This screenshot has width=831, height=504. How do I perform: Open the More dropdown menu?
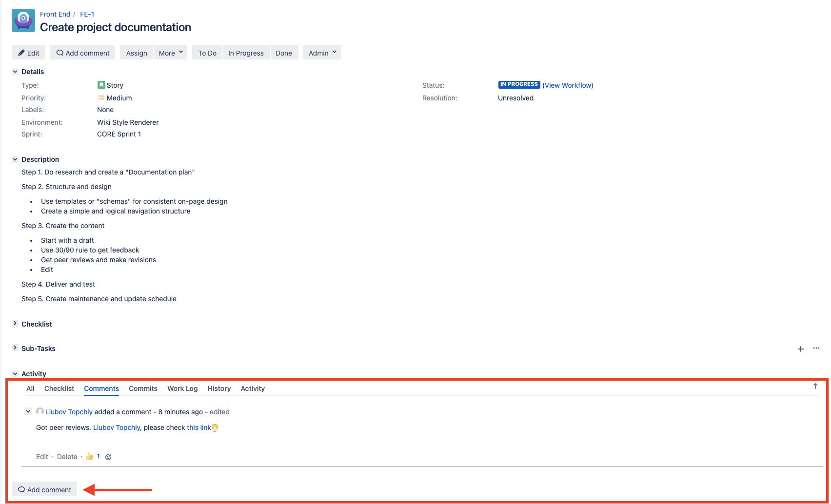point(171,53)
